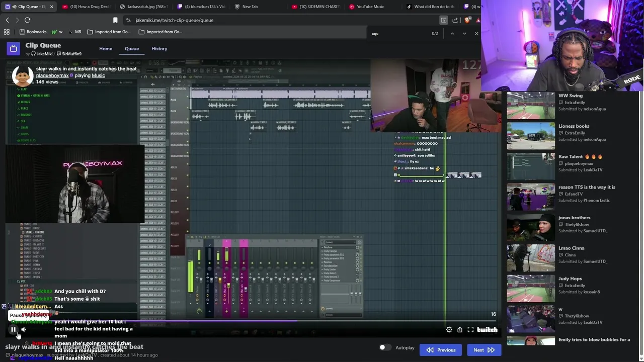Reload the current page

click(27, 20)
